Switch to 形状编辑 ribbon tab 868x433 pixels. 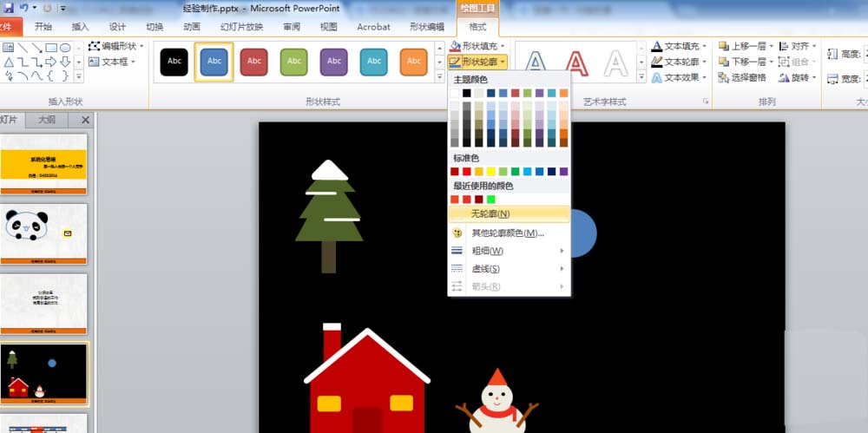coord(427,27)
